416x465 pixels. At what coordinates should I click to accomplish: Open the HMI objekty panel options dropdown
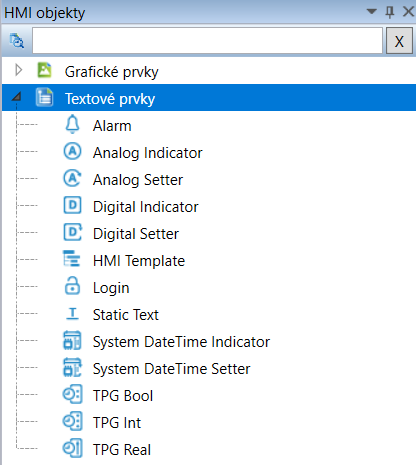[x=371, y=12]
